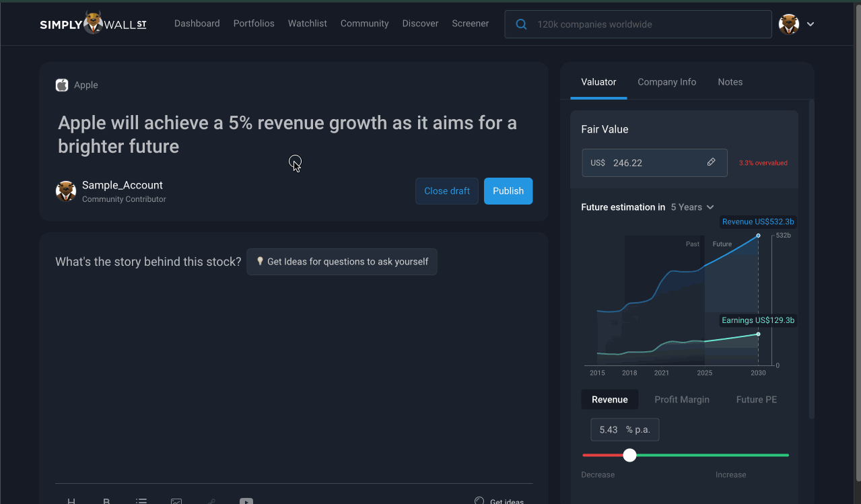The height and width of the screenshot is (504, 861).
Task: Click the Earnings US$129.3b tooltip label
Action: pos(758,320)
